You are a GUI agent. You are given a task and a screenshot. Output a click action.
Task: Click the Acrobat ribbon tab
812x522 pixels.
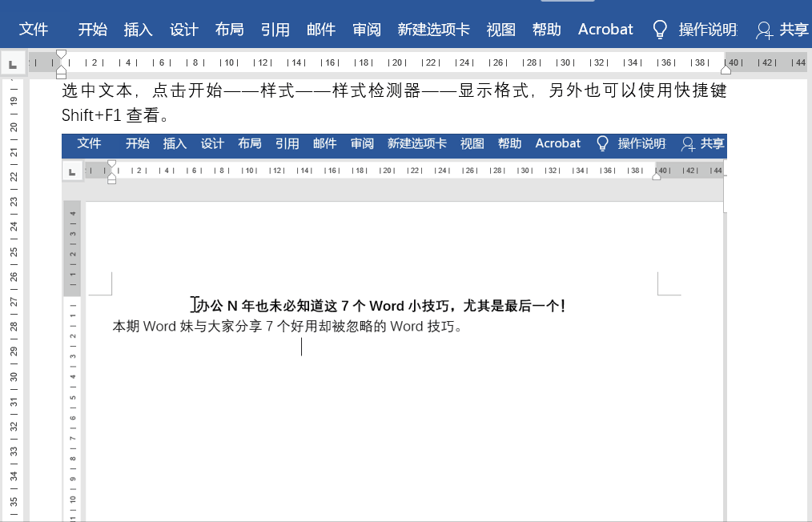[x=605, y=29]
